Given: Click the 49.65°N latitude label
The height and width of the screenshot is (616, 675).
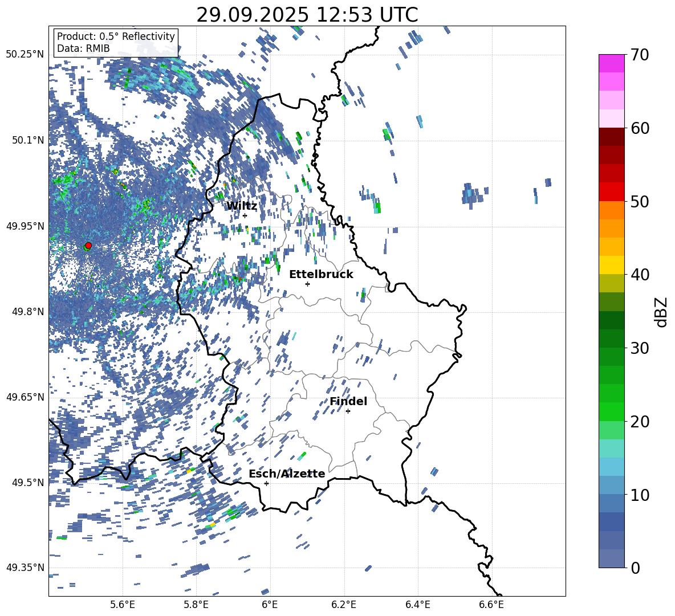Looking at the screenshot, I should pos(25,397).
